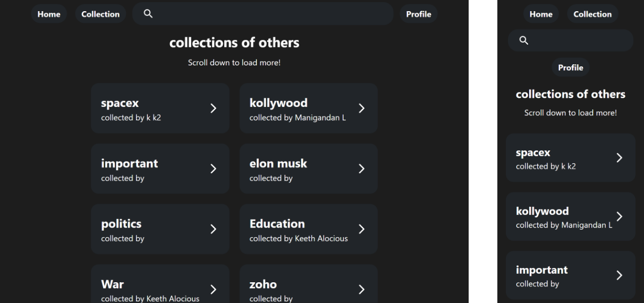Open Profile button in the wide layout
The height and width of the screenshot is (303, 644).
tap(419, 14)
